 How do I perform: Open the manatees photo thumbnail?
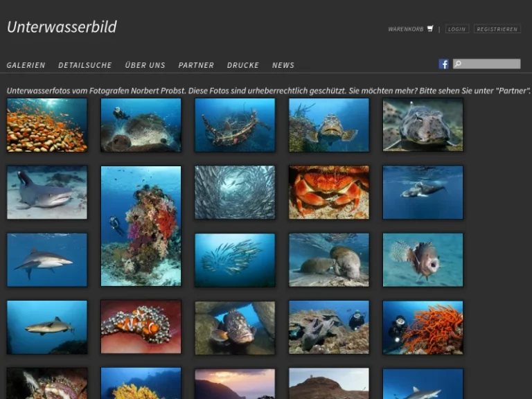[x=328, y=260]
